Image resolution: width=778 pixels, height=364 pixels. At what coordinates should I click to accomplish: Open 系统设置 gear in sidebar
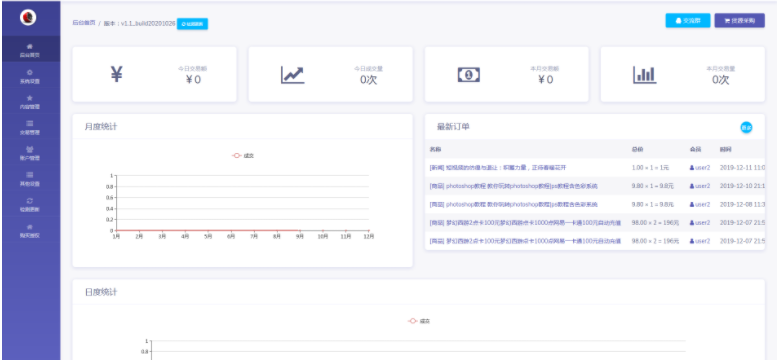tap(30, 76)
